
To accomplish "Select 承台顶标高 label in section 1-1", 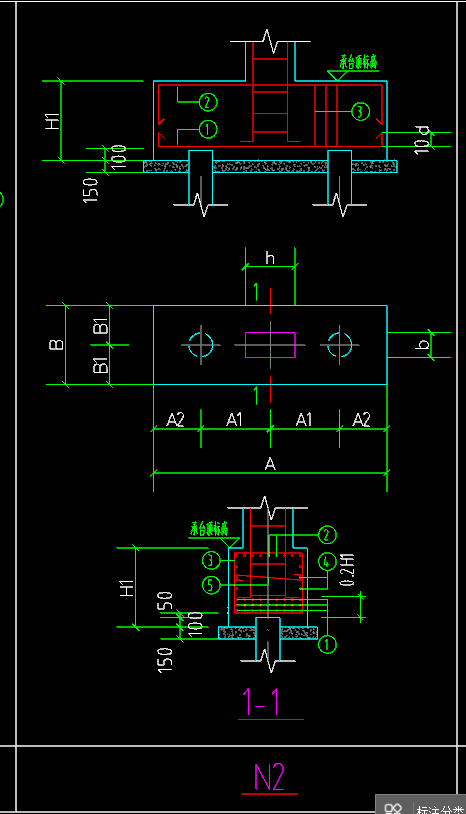I will click(209, 530).
